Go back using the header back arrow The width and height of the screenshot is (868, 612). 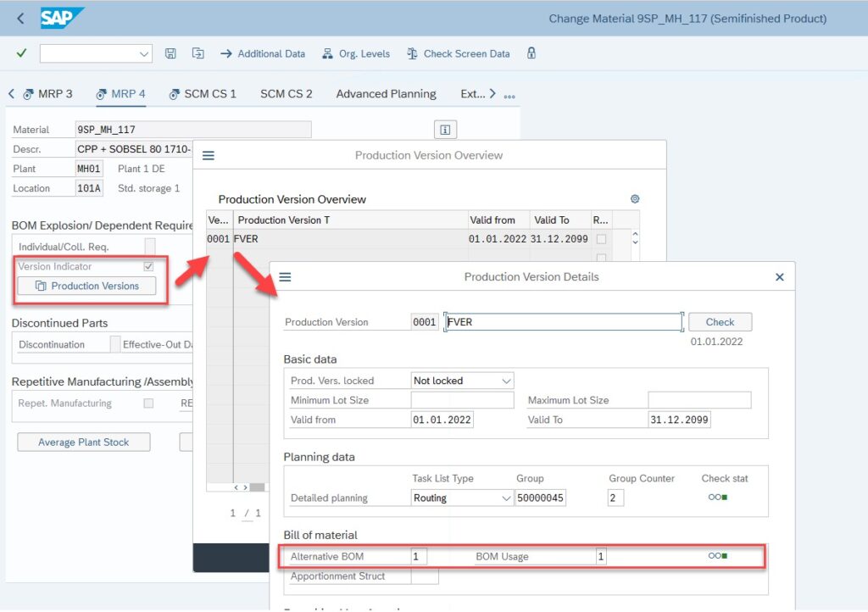[20, 19]
